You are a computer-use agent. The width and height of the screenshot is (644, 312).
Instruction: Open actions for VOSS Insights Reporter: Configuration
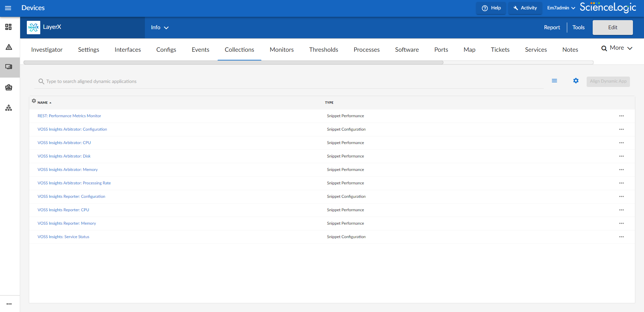(x=622, y=196)
